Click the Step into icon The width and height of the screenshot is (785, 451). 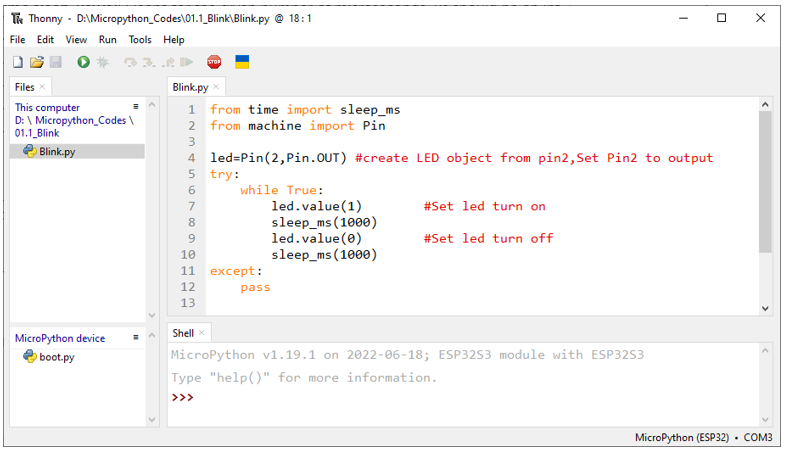point(149,62)
